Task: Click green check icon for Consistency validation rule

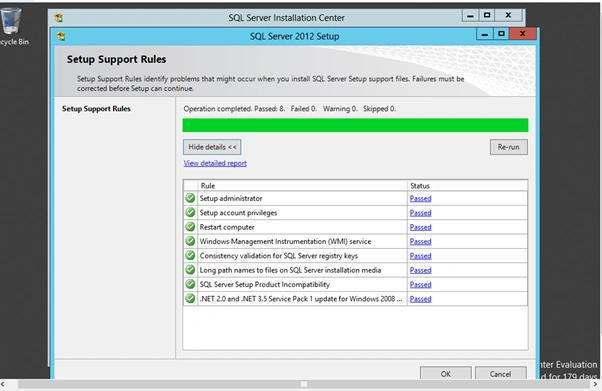Action: click(190, 255)
